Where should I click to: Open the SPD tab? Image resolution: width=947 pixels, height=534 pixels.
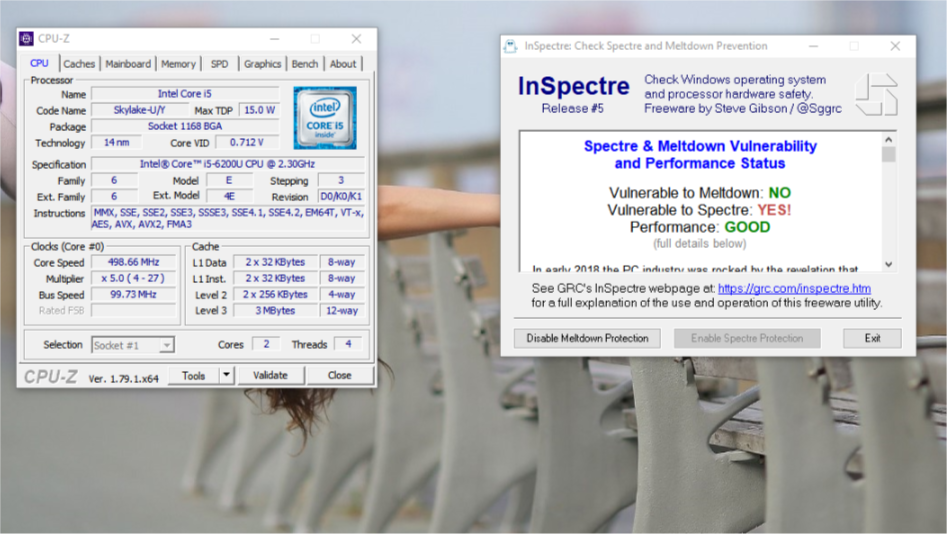tap(219, 64)
